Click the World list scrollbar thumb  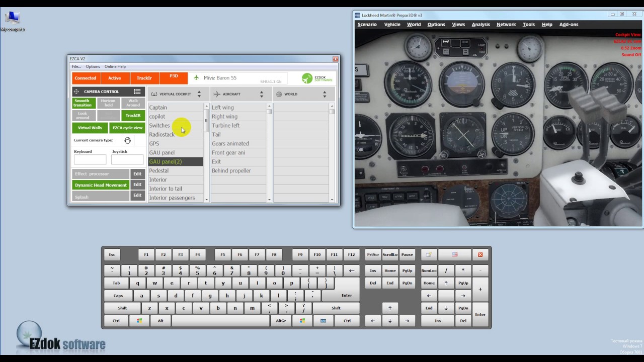332,112
